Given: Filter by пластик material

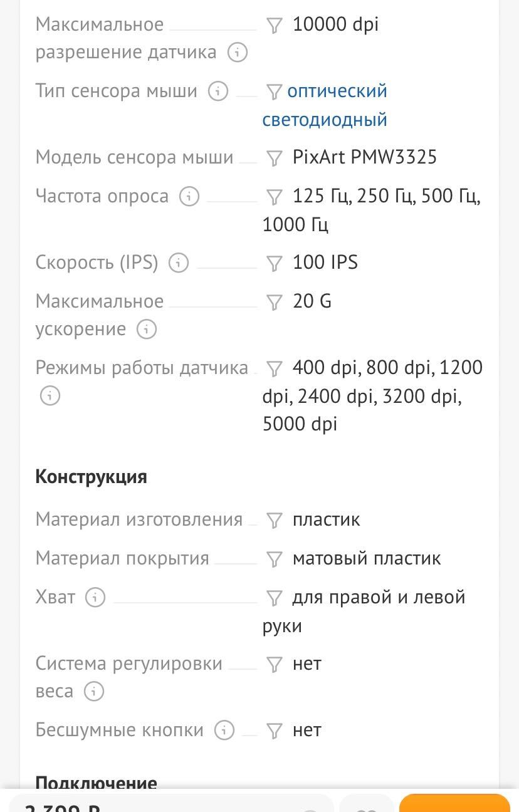Looking at the screenshot, I should 274,520.
